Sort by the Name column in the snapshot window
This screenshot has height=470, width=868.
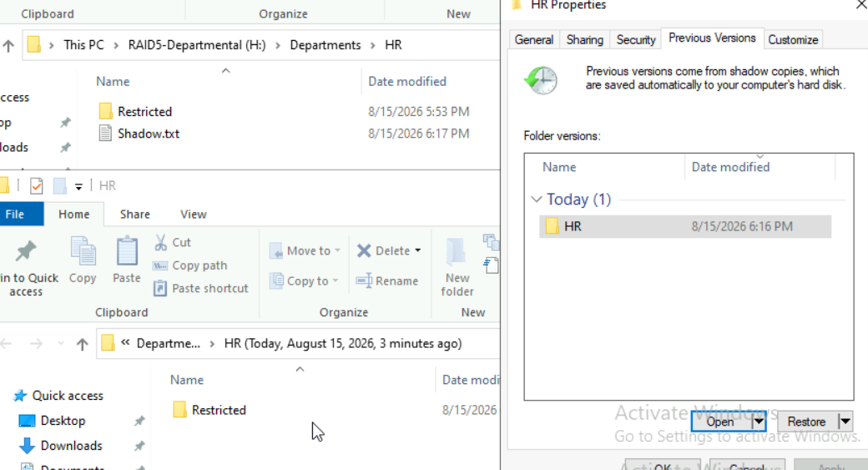tap(187, 380)
